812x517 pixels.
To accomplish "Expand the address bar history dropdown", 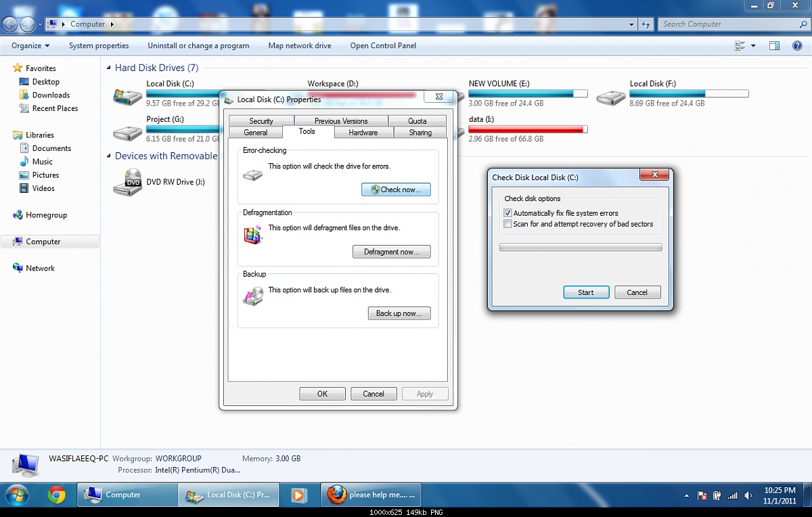I will (x=632, y=24).
